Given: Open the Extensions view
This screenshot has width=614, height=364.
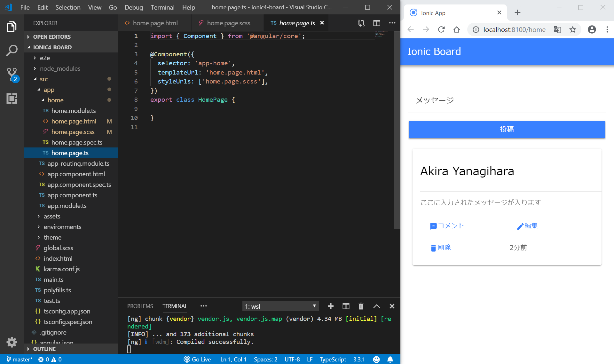Looking at the screenshot, I should pos(12,99).
